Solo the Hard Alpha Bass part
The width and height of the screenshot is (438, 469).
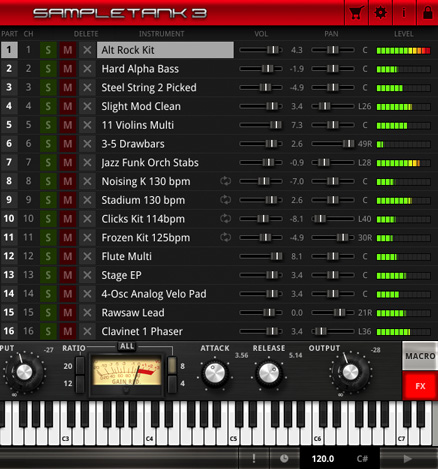coord(48,69)
